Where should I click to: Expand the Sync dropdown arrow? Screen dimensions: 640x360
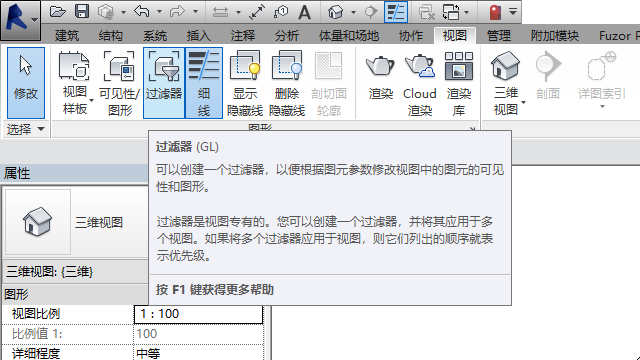pos(123,12)
